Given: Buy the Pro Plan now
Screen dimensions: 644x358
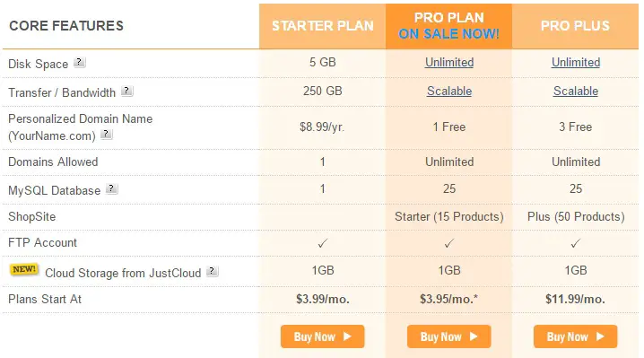Looking at the screenshot, I should 448,336.
